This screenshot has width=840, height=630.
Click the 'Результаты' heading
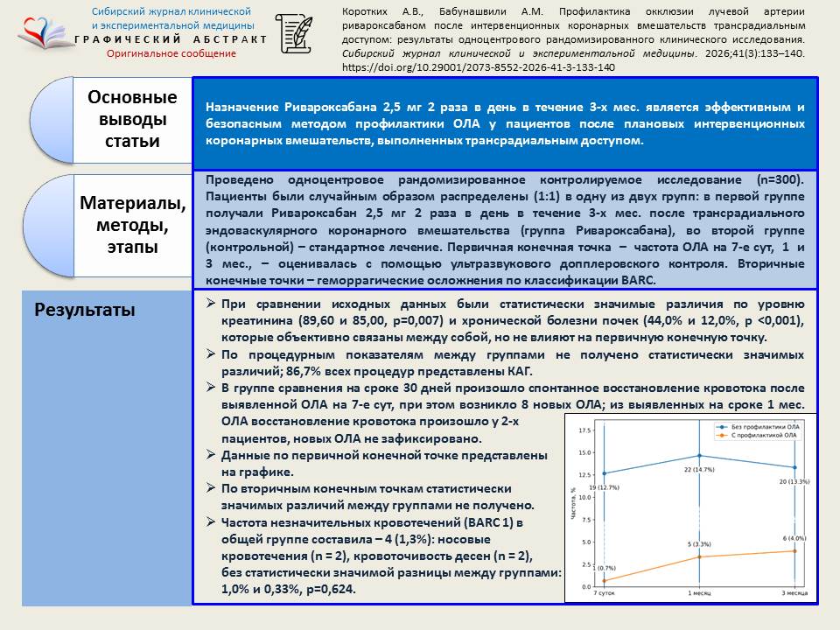click(x=85, y=310)
